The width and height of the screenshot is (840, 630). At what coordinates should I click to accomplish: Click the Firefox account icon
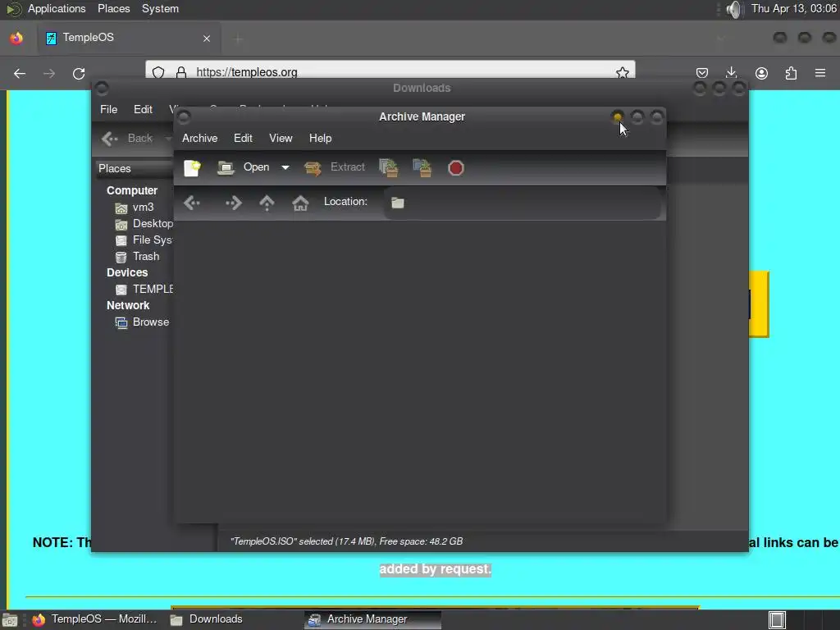(761, 73)
